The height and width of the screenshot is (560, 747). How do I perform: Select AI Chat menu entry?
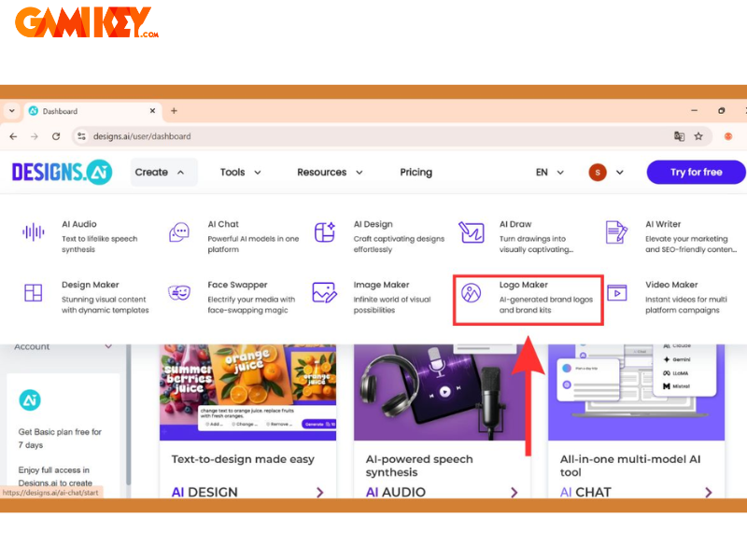tap(235, 236)
